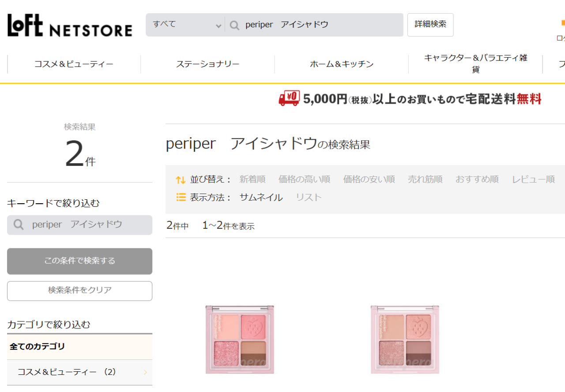Viewport: 565px width, 392px height.
Task: Click the 詳細検索 button
Action: pyautogui.click(x=430, y=25)
